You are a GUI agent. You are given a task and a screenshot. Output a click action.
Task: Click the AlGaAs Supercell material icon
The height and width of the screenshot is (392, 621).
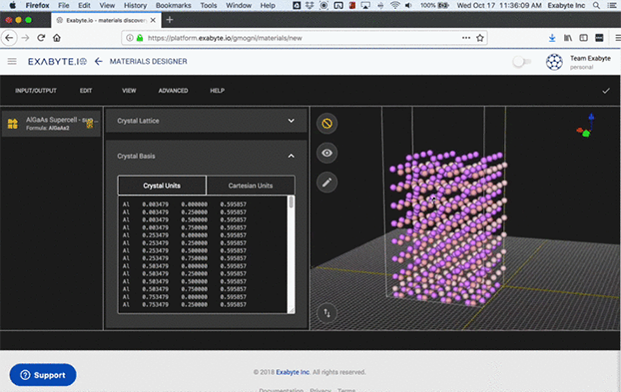tap(13, 124)
